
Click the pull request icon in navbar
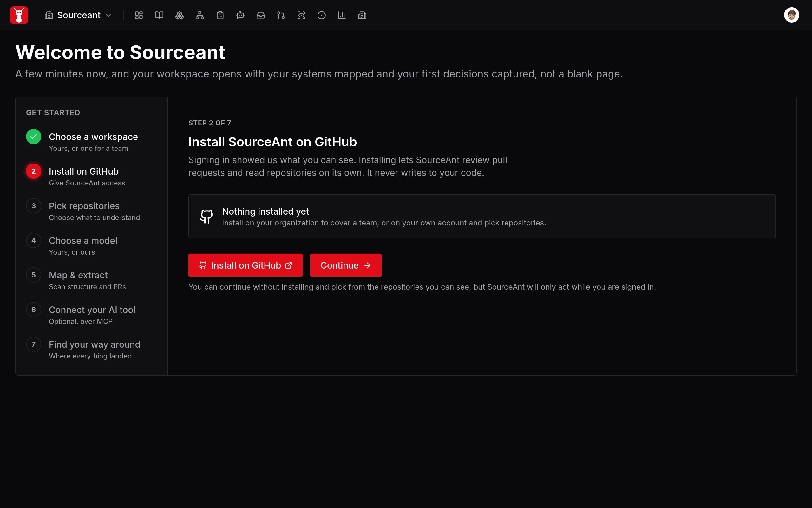(x=281, y=15)
